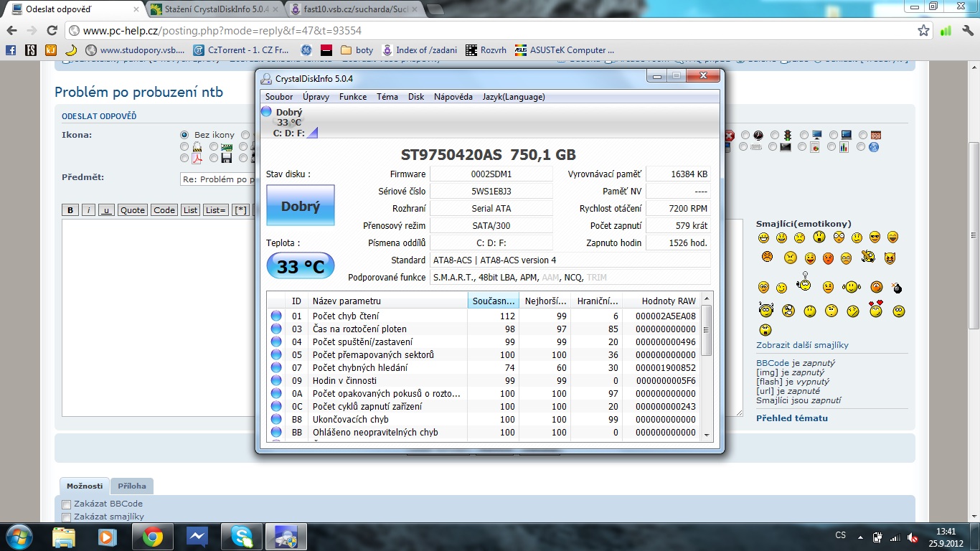Click the good status disk icon for C: D: F:
Viewport: 980px width, 551px height.
(266, 112)
